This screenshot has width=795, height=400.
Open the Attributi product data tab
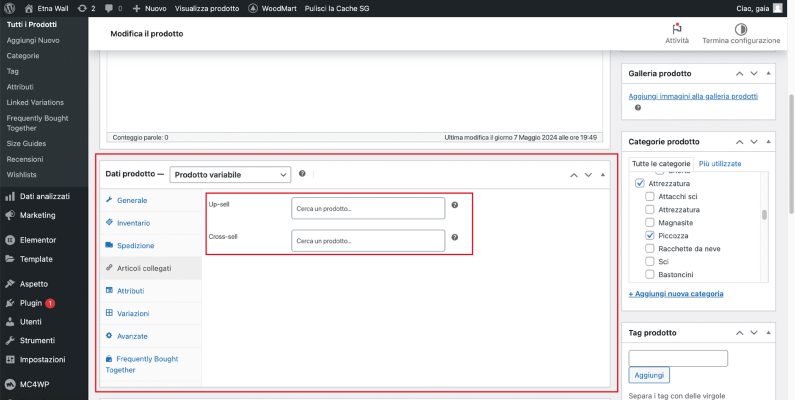coord(151,290)
